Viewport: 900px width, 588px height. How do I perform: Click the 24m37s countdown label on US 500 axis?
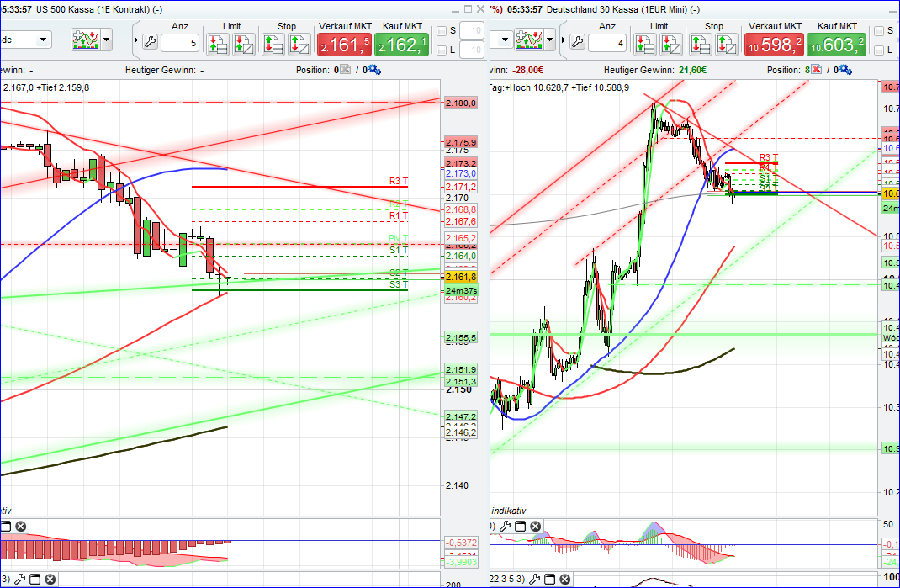(x=461, y=290)
